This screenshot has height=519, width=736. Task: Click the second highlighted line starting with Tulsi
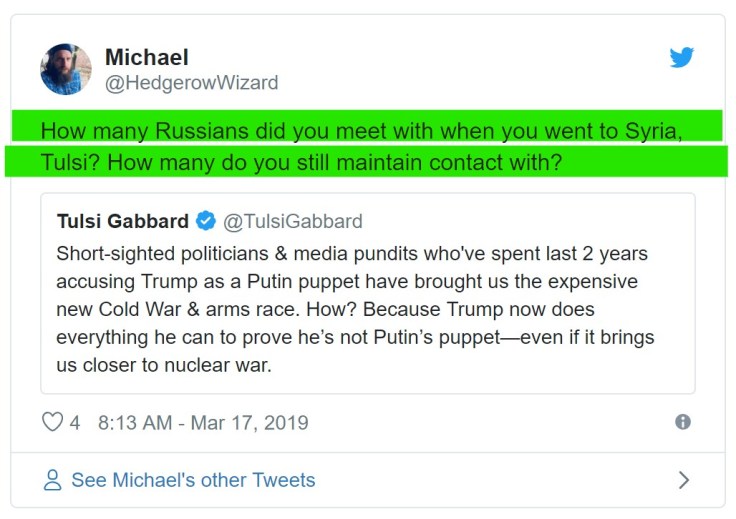tap(300, 162)
